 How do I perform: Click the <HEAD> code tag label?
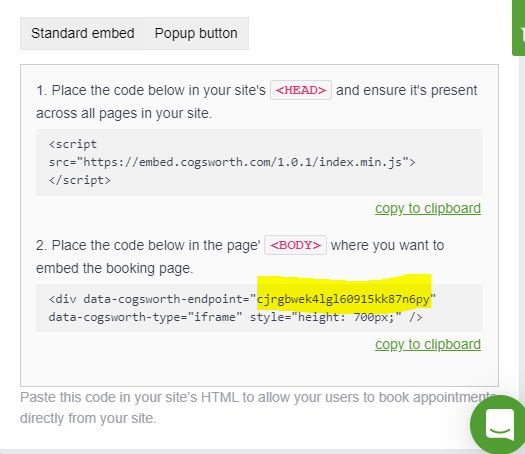(x=301, y=90)
